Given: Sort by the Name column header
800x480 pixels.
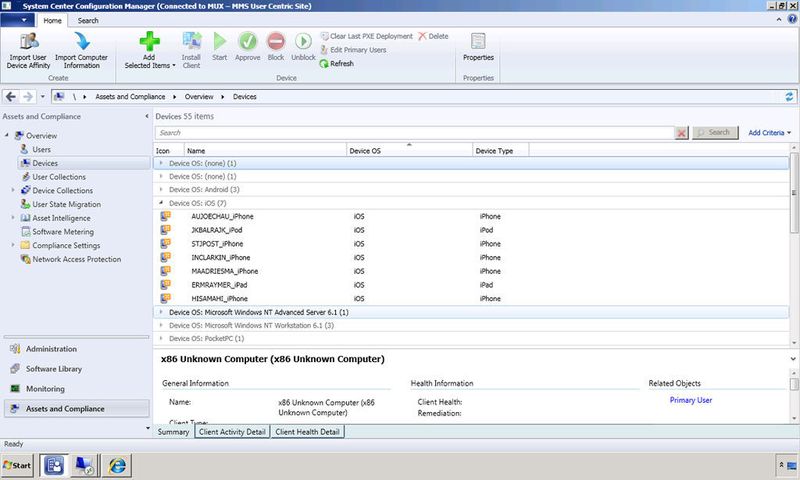Looking at the screenshot, I should [265, 150].
